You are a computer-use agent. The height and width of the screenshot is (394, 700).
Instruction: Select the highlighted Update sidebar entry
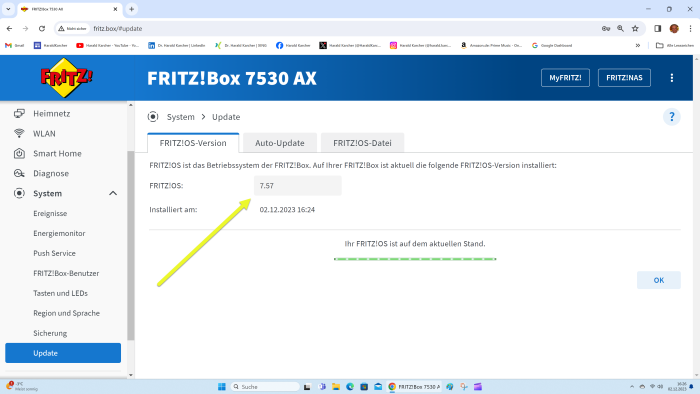coord(63,353)
